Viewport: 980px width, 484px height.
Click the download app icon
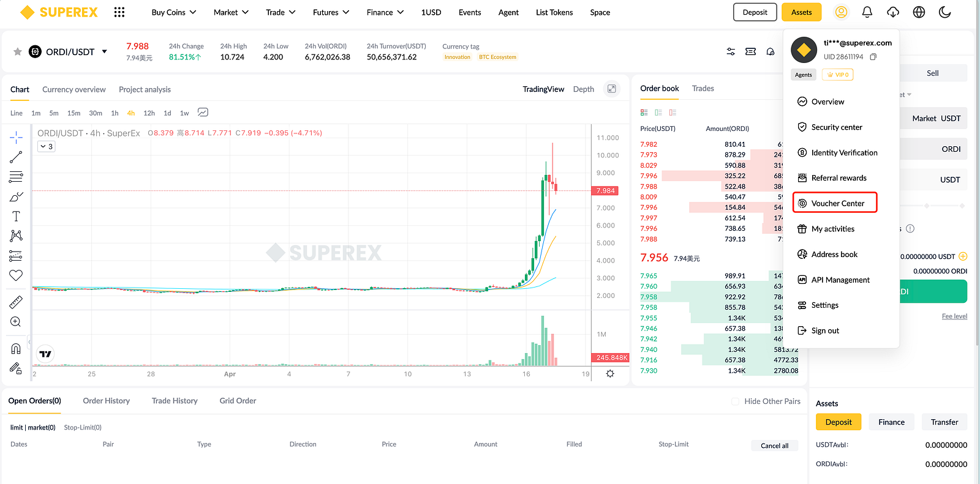[x=893, y=12]
